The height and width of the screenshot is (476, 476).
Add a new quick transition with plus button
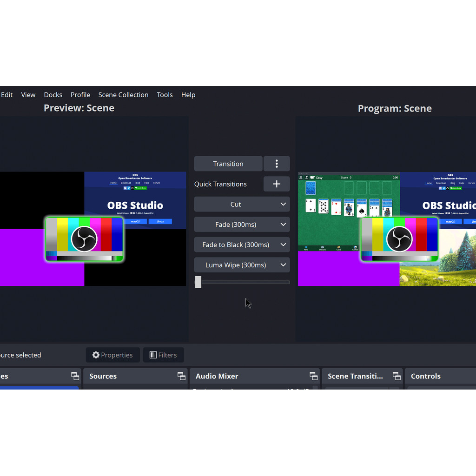277,184
